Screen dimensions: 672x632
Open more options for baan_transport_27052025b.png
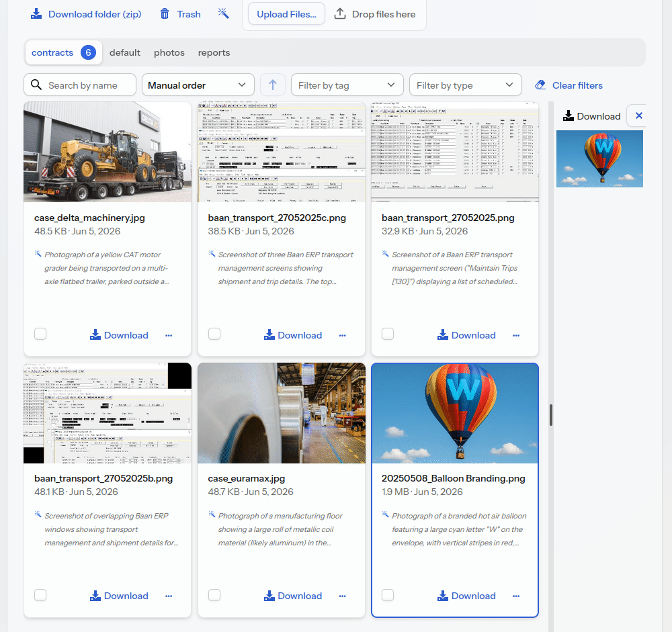pos(169,596)
